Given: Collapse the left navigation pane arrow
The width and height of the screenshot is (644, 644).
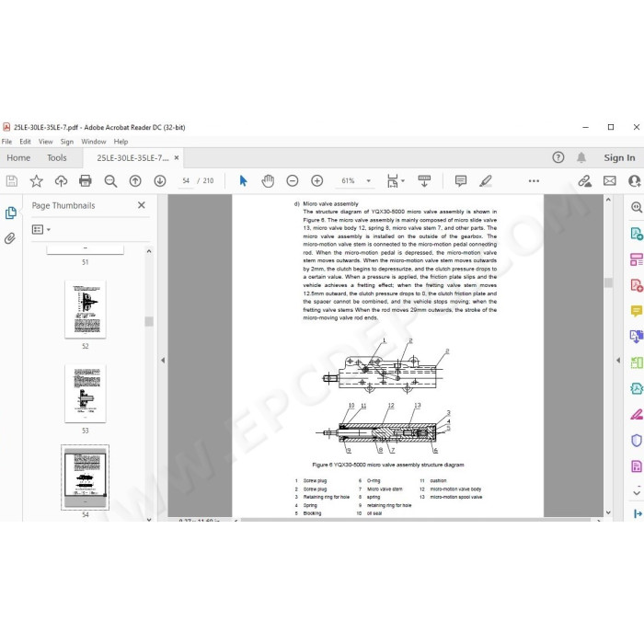Looking at the screenshot, I should (x=163, y=361).
